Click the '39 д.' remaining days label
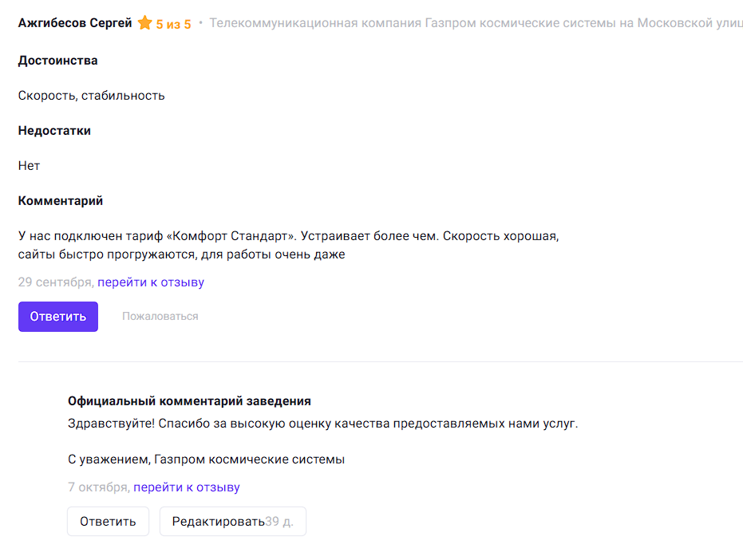 click(x=279, y=522)
